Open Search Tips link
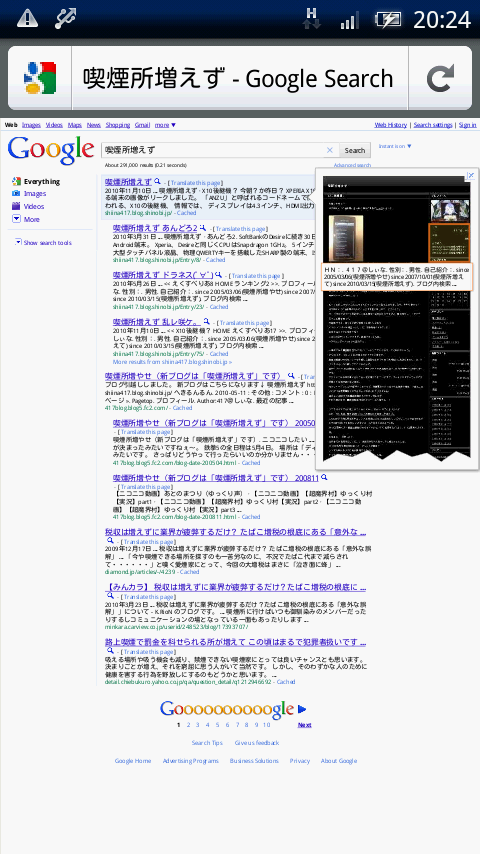 (207, 742)
